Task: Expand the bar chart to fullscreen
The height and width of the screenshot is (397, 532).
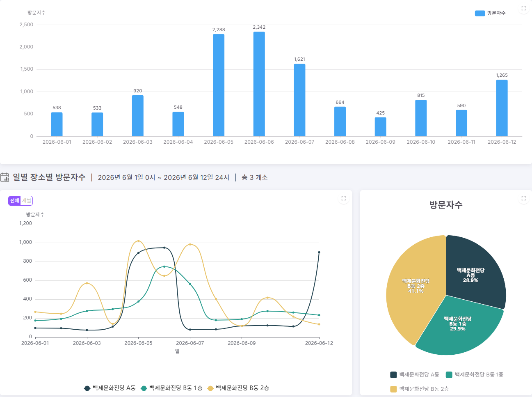Action: [523, 8]
